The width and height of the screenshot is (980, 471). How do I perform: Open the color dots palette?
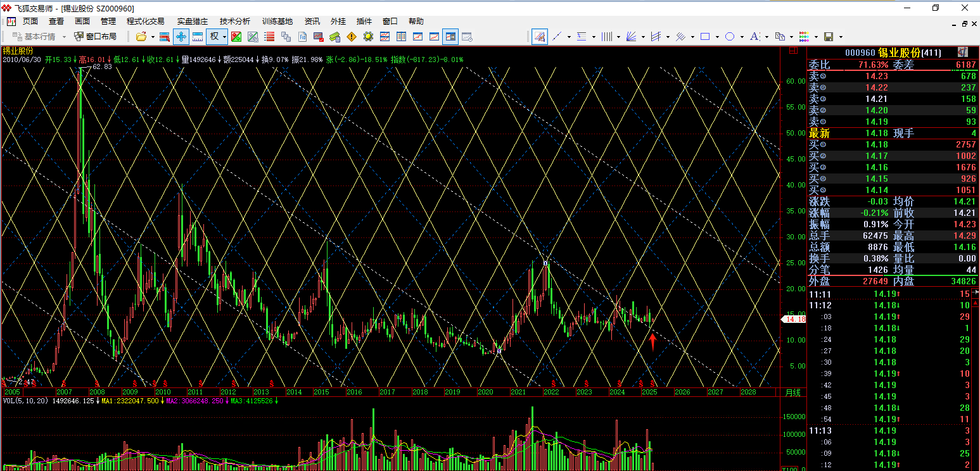click(804, 37)
